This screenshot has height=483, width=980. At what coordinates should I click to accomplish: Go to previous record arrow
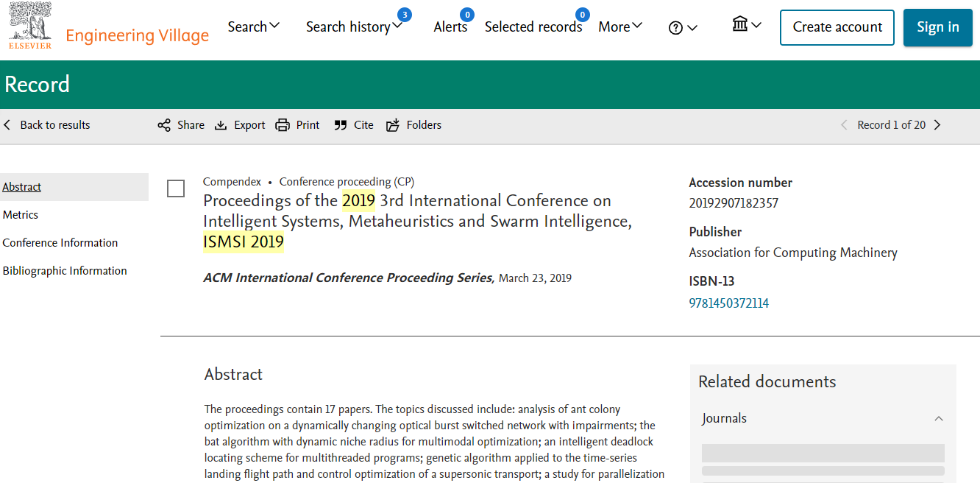coord(844,125)
